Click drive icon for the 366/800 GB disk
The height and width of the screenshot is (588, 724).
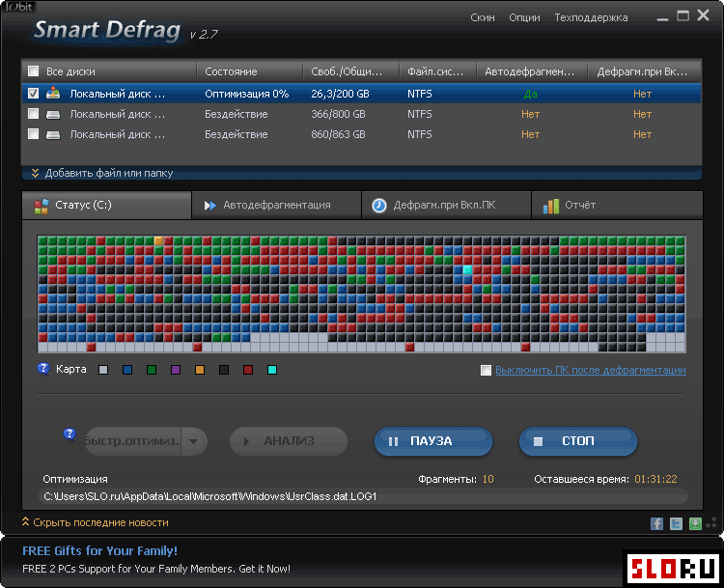point(53,114)
